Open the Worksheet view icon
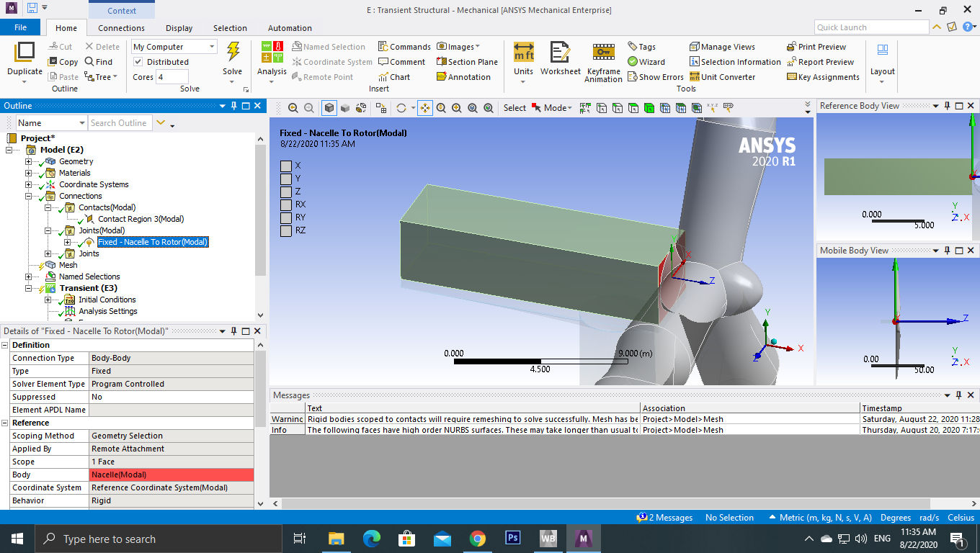Screen dimensions: 980x553 pyautogui.click(x=560, y=53)
